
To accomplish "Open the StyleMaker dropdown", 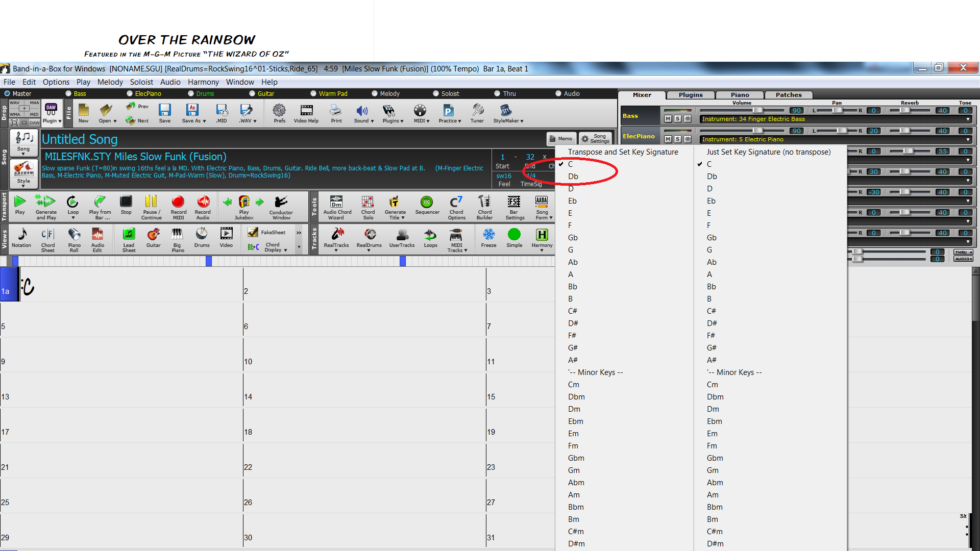I will [x=522, y=121].
